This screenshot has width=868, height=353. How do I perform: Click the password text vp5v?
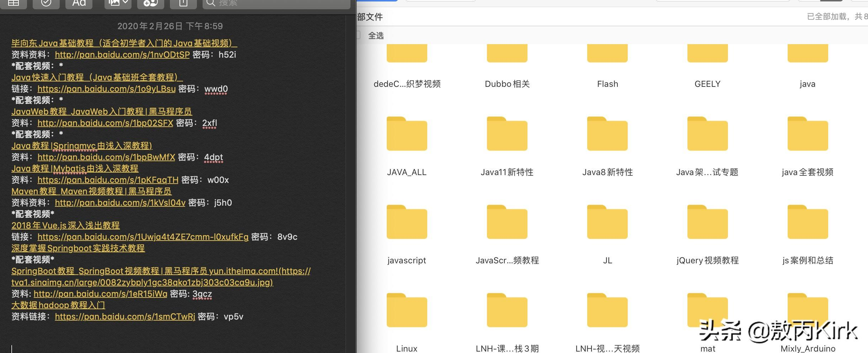click(x=234, y=317)
